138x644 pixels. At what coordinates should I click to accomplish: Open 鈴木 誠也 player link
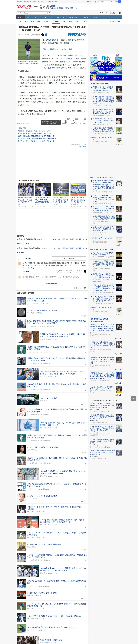point(21,252)
